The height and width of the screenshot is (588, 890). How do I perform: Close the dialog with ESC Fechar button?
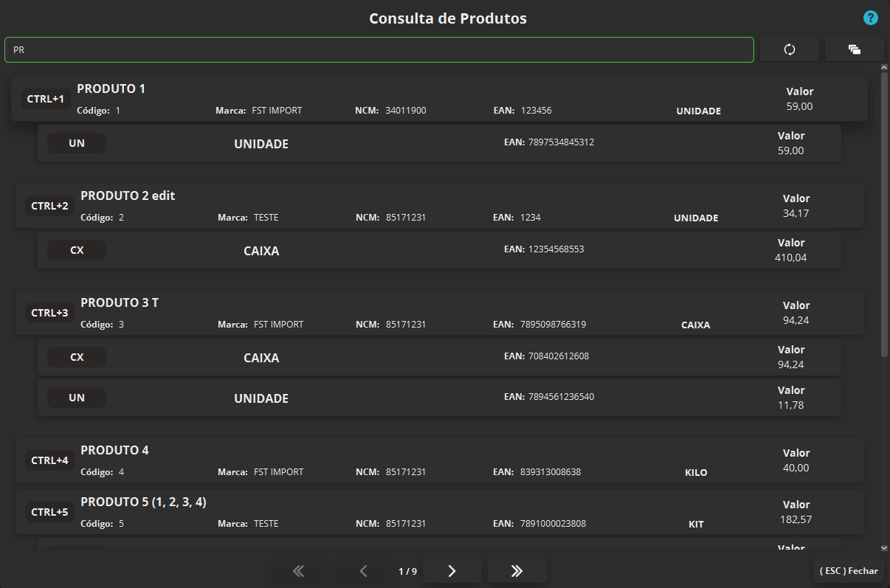tap(849, 571)
